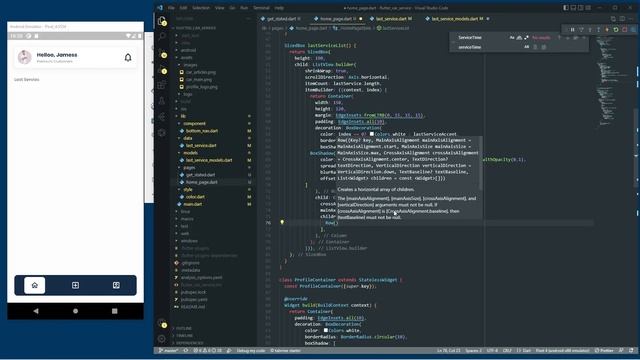Toggle the secondary sidebar layout icon
This screenshot has height=360, width=640.
pos(580,8)
